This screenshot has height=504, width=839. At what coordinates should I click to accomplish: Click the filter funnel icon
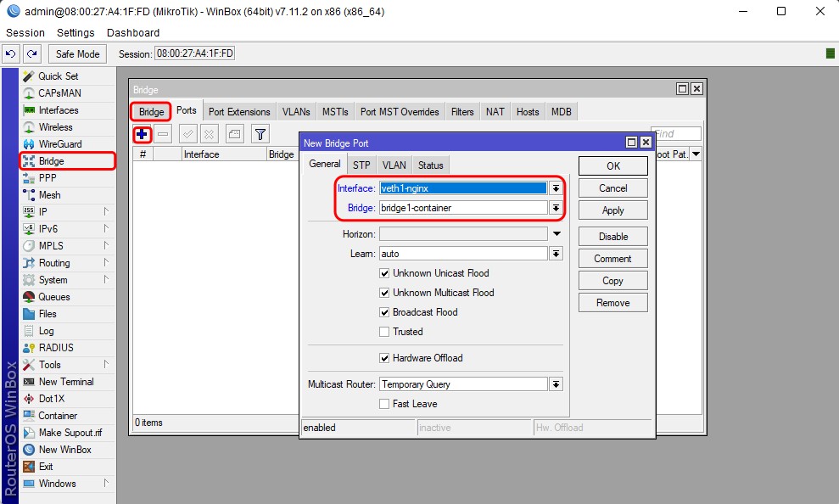coord(260,134)
